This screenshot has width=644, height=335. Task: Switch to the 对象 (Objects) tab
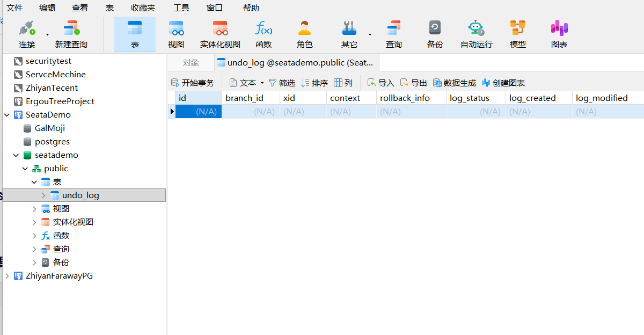[x=191, y=63]
